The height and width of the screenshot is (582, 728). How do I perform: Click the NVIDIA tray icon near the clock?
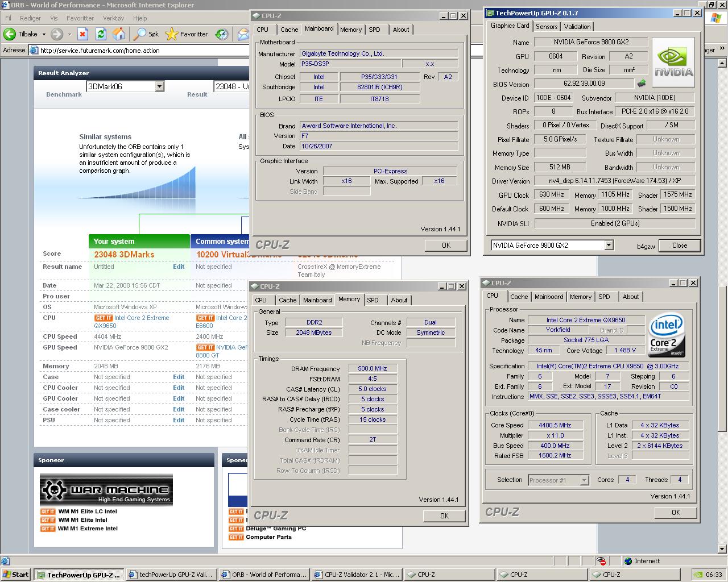[698, 575]
